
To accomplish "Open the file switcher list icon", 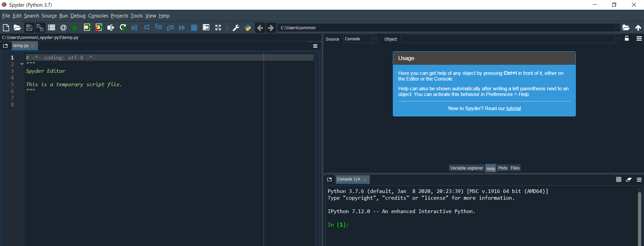I will (51, 28).
